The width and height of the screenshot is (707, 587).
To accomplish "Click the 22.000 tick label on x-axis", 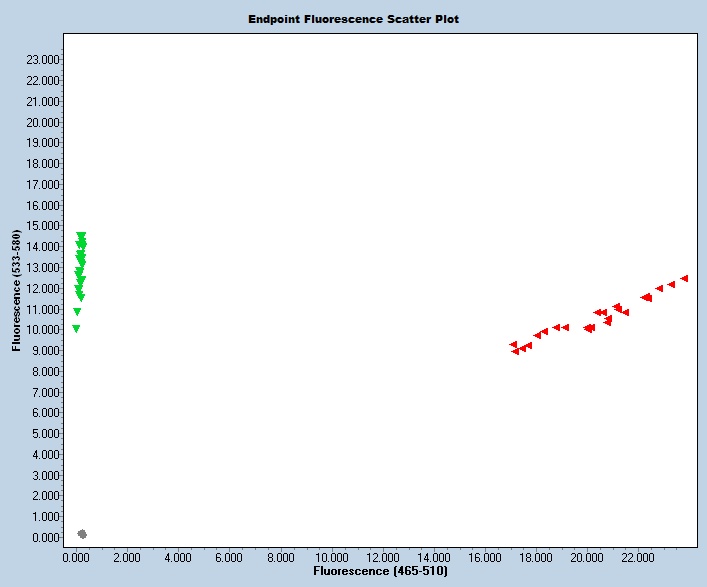I will (638, 556).
